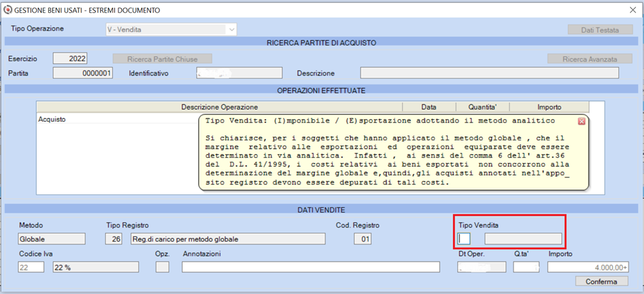The height and width of the screenshot is (294, 644).
Task: Click the Ricerca Avanzata button
Action: (590, 59)
